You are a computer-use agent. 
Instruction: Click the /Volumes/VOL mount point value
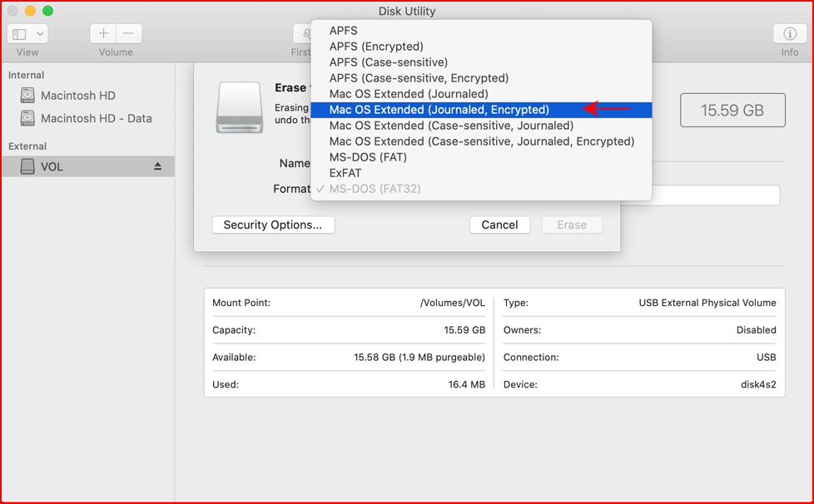452,303
